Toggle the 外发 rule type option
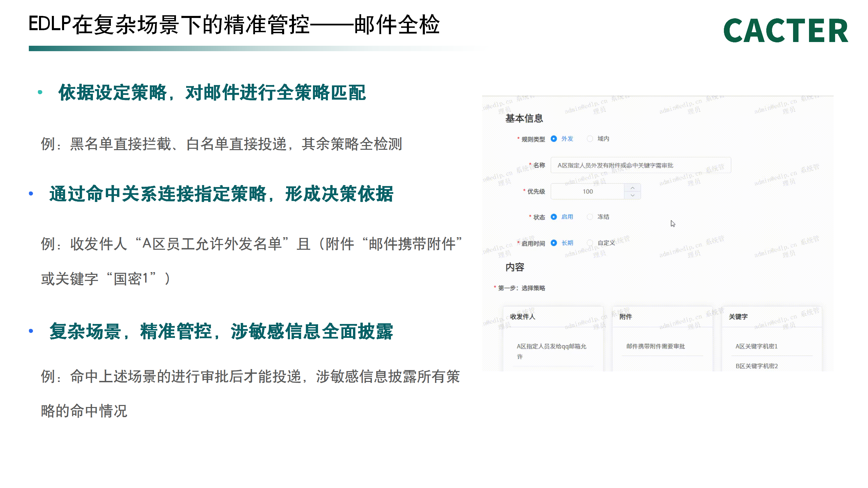This screenshot has width=868, height=488. [554, 139]
